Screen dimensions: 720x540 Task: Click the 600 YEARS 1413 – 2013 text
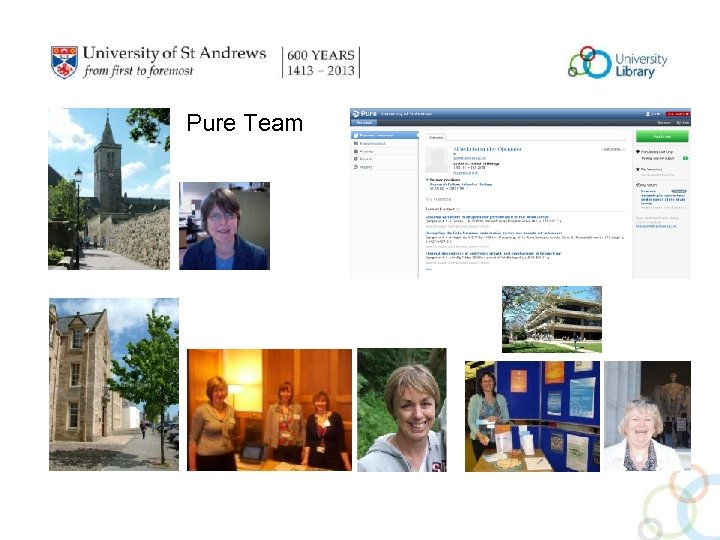coord(321,62)
